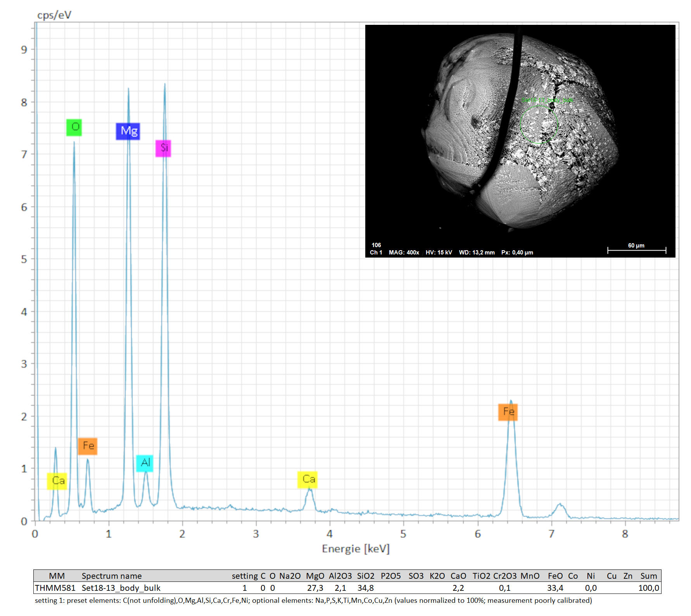Click the Ca label near 0.3 keV

[57, 481]
